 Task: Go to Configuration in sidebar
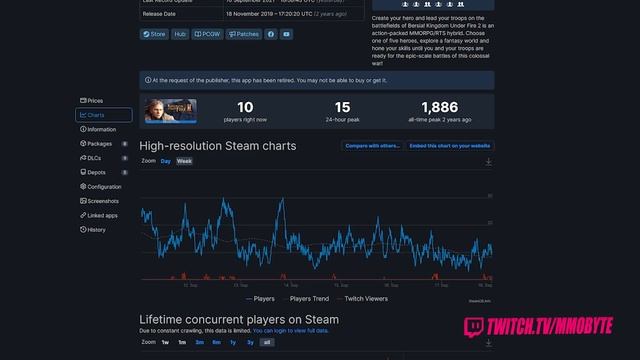point(101,187)
